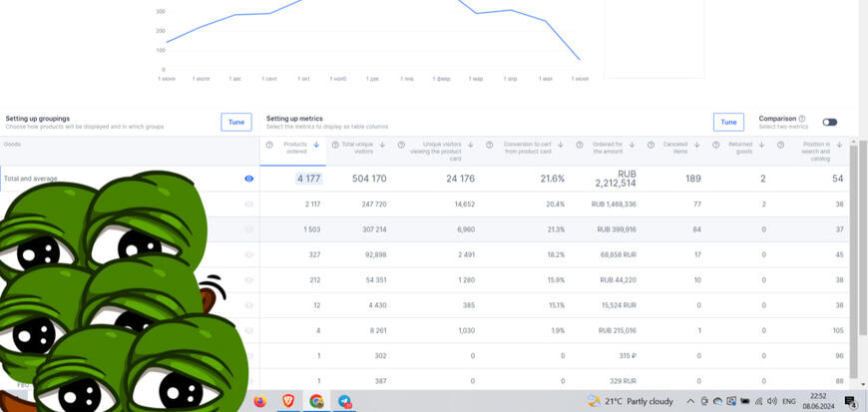Toggle the Comparison switch
Image resolution: width=868 pixels, height=412 pixels.
tap(829, 123)
